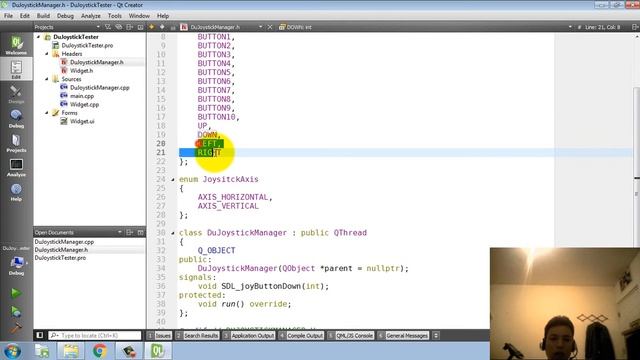The height and width of the screenshot is (360, 640).
Task: Open the File menu
Action: point(8,16)
